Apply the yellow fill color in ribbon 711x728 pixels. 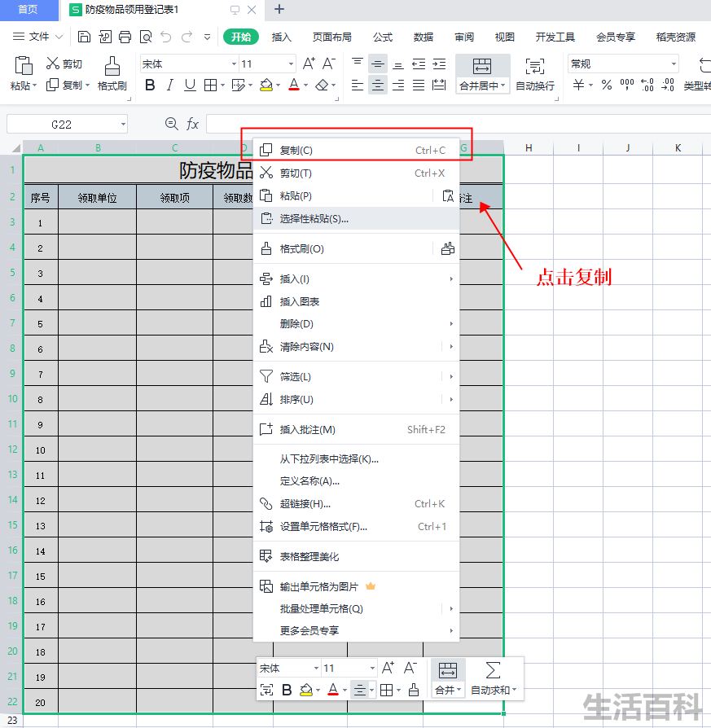tap(266, 85)
